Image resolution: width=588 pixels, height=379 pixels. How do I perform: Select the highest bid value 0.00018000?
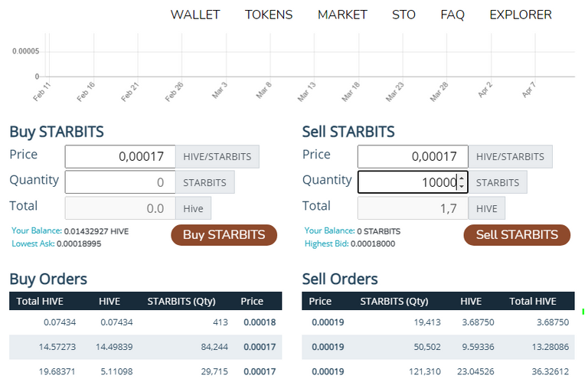(373, 243)
